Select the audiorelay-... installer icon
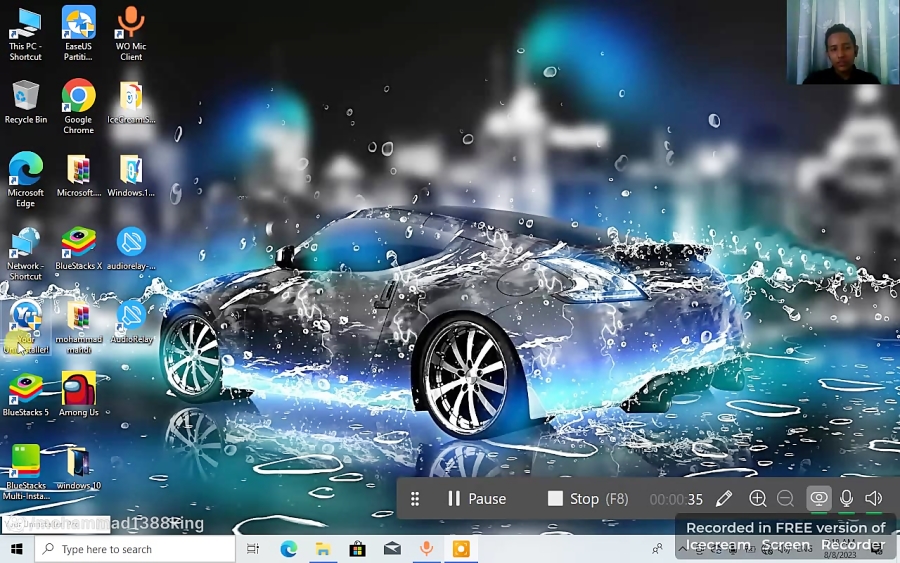The width and height of the screenshot is (900, 563). 131,249
